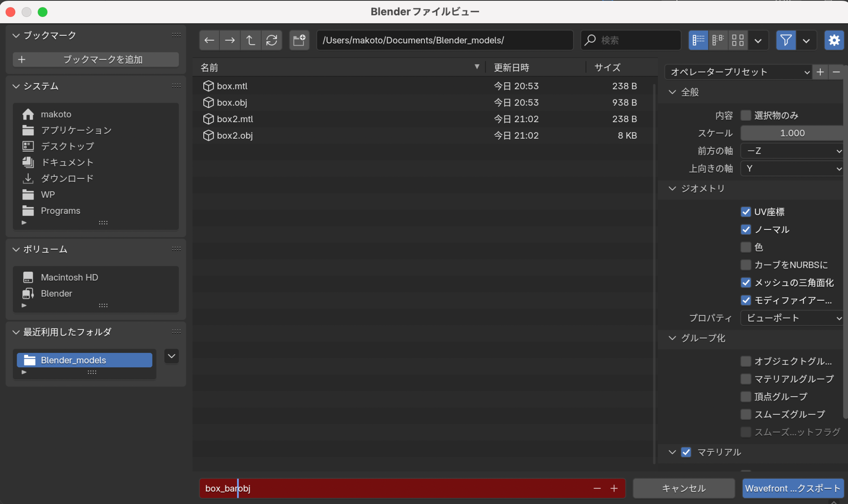Viewport: 848px width, 504px height.
Task: Switch to thumbnail grid display mode
Action: pyautogui.click(x=738, y=40)
